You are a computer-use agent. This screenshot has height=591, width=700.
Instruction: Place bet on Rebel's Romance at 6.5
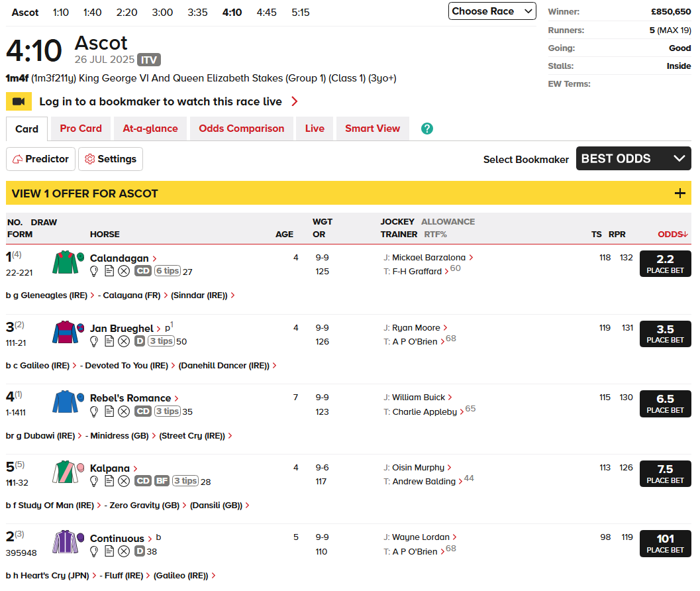pyautogui.click(x=665, y=403)
